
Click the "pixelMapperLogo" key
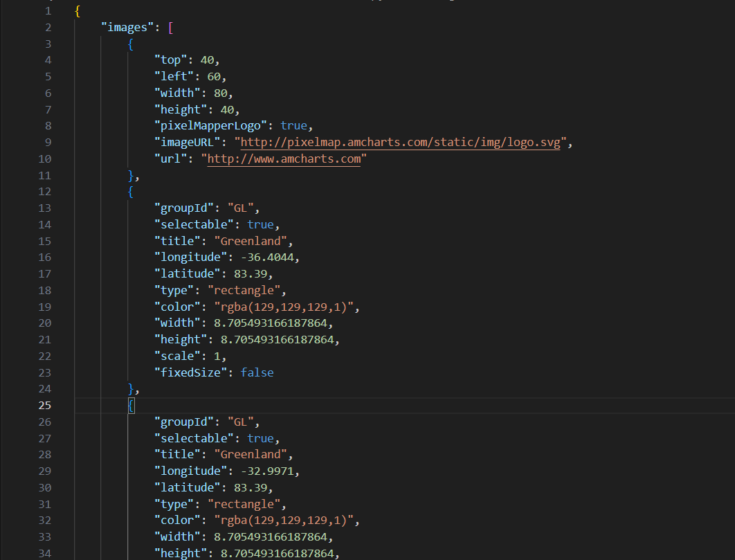click(x=214, y=126)
